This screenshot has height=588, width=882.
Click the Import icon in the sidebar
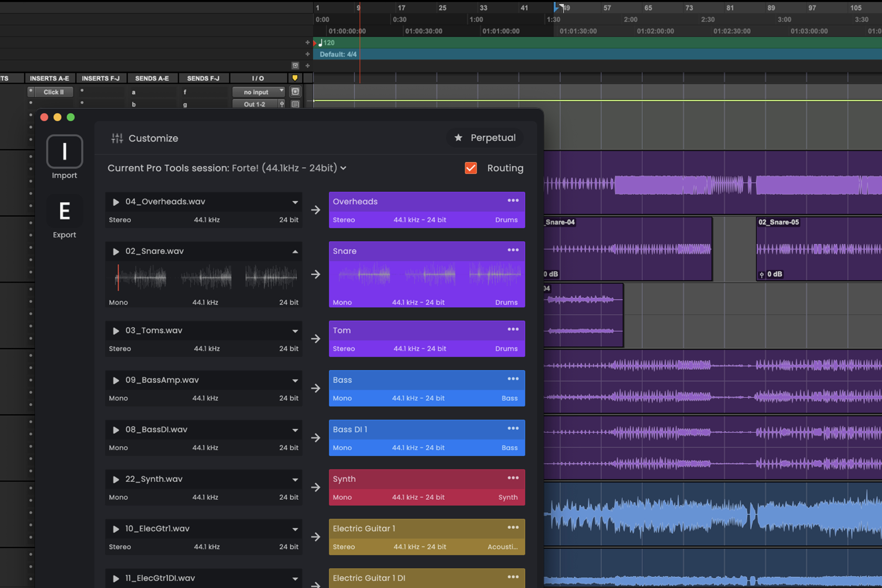pyautogui.click(x=64, y=152)
